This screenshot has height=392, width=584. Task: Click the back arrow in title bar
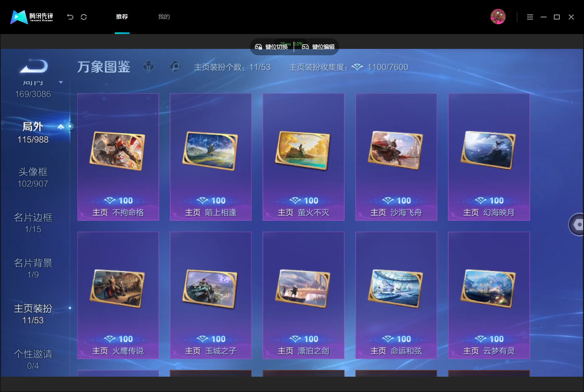pyautogui.click(x=70, y=17)
